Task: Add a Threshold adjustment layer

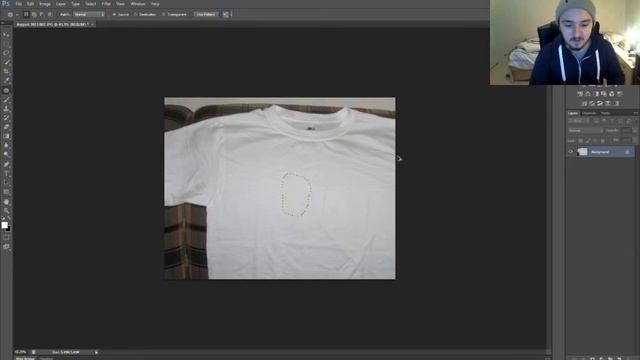Action: click(x=600, y=103)
